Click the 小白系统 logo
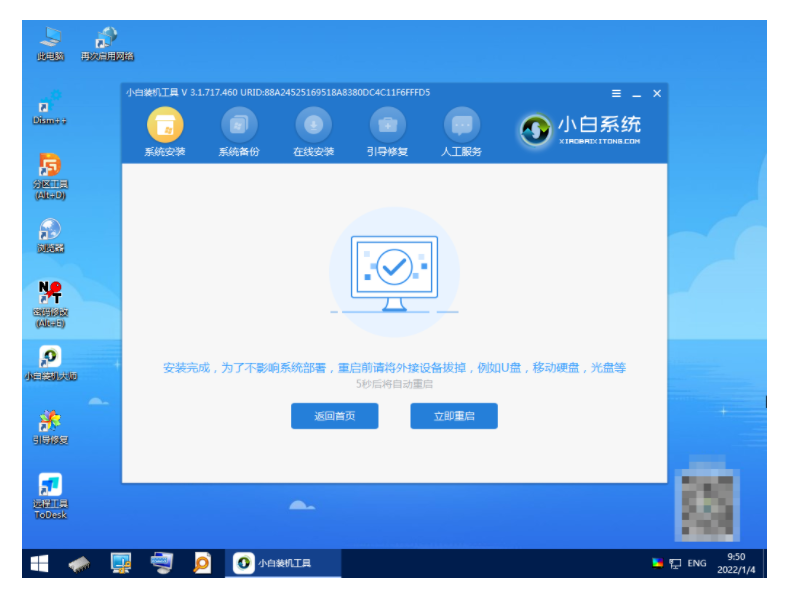 (x=580, y=129)
